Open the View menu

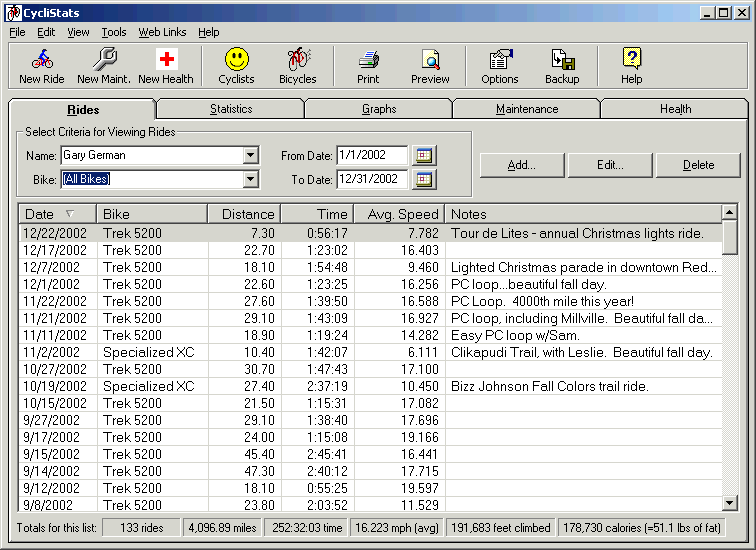[x=78, y=32]
